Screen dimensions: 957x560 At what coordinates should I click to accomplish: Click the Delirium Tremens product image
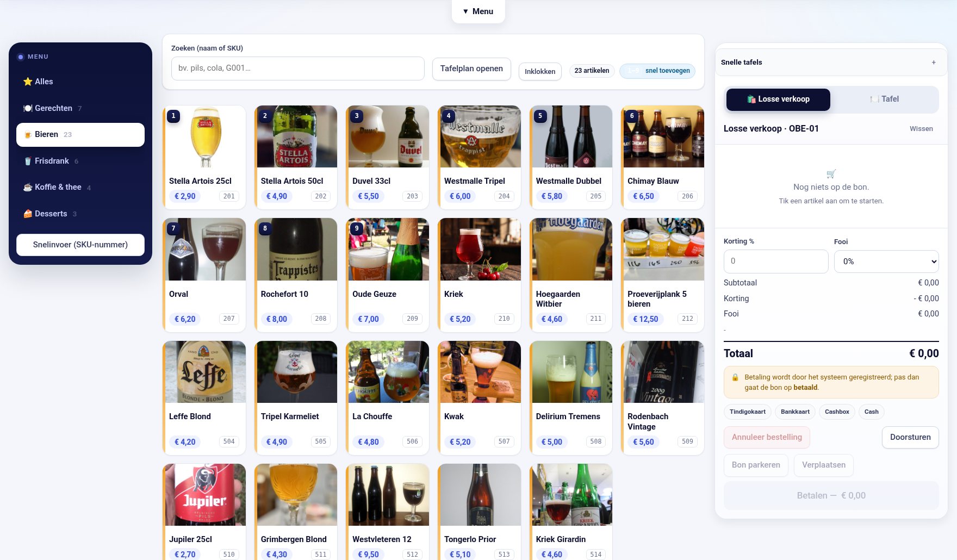tap(572, 372)
